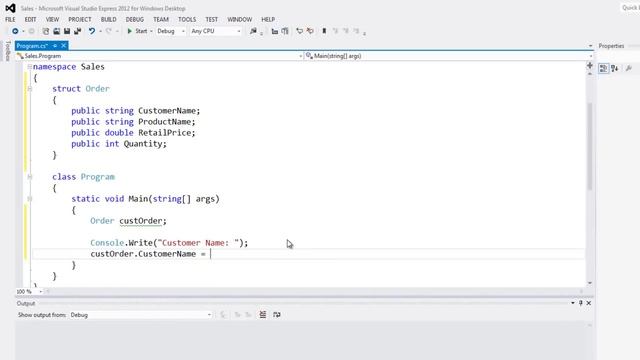Save the current file via Save icon
This screenshot has width=640, height=360.
pyautogui.click(x=67, y=31)
